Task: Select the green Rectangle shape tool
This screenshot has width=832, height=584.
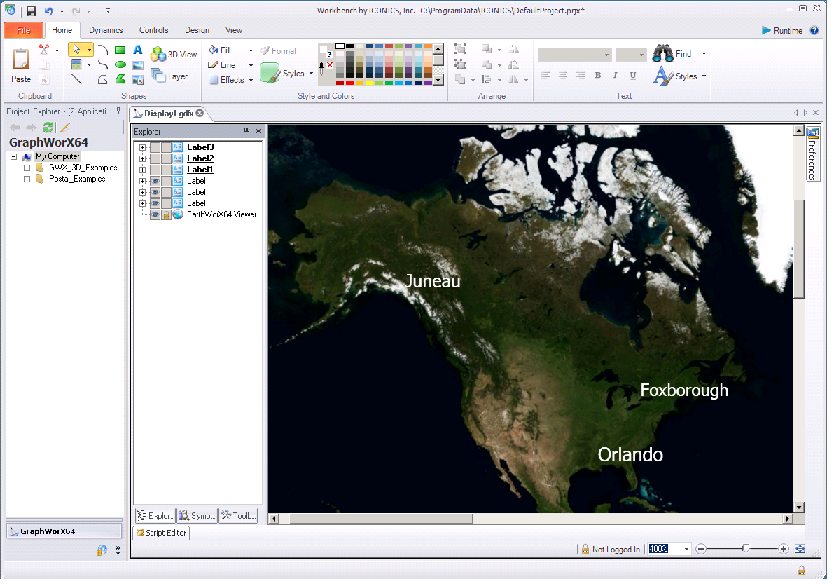Action: (120, 50)
